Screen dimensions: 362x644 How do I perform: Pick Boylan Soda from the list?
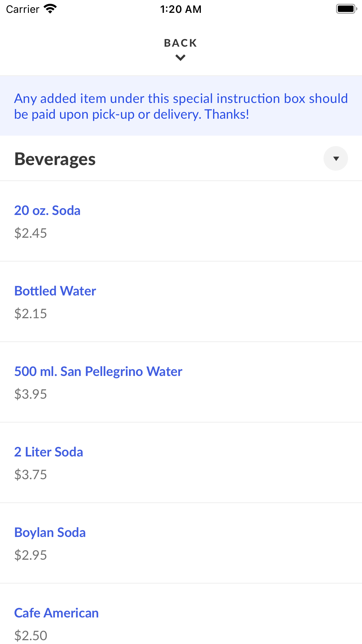(x=50, y=533)
